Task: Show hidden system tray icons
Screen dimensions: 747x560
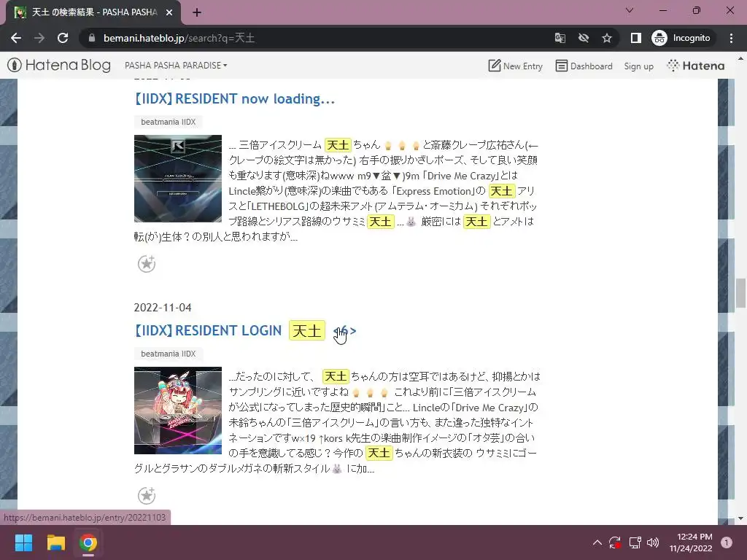Action: click(x=597, y=542)
